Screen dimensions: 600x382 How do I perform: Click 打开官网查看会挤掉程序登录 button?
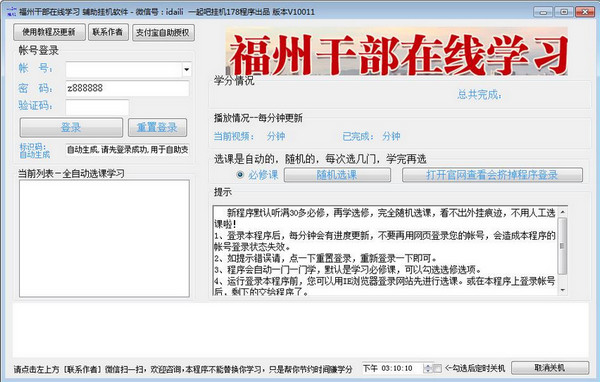492,175
